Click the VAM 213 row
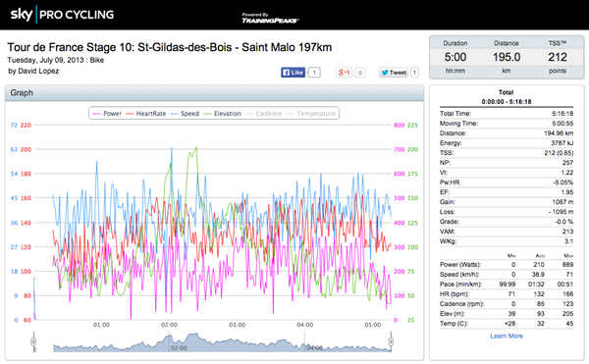Image resolution: width=589 pixels, height=364 pixels. 507,232
